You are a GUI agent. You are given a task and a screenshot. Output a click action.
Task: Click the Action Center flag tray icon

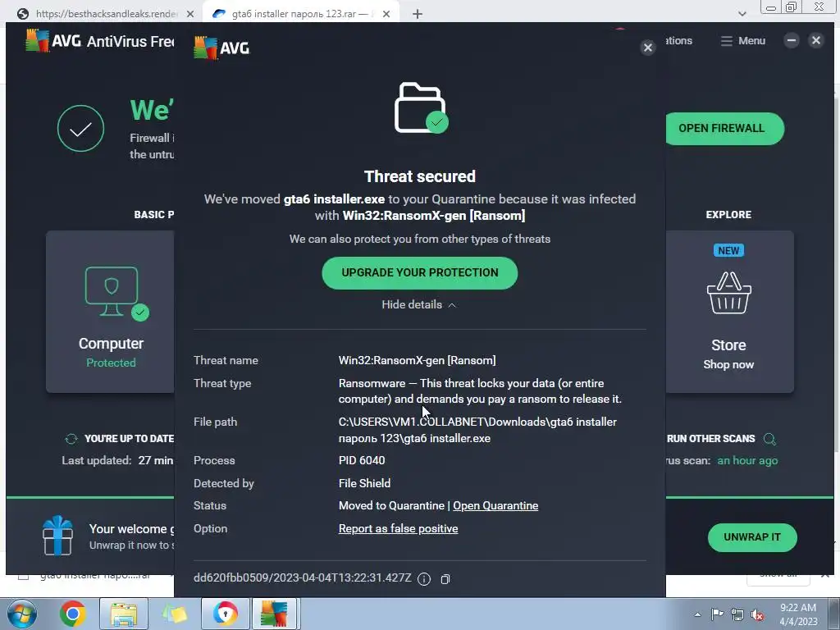coord(717,614)
